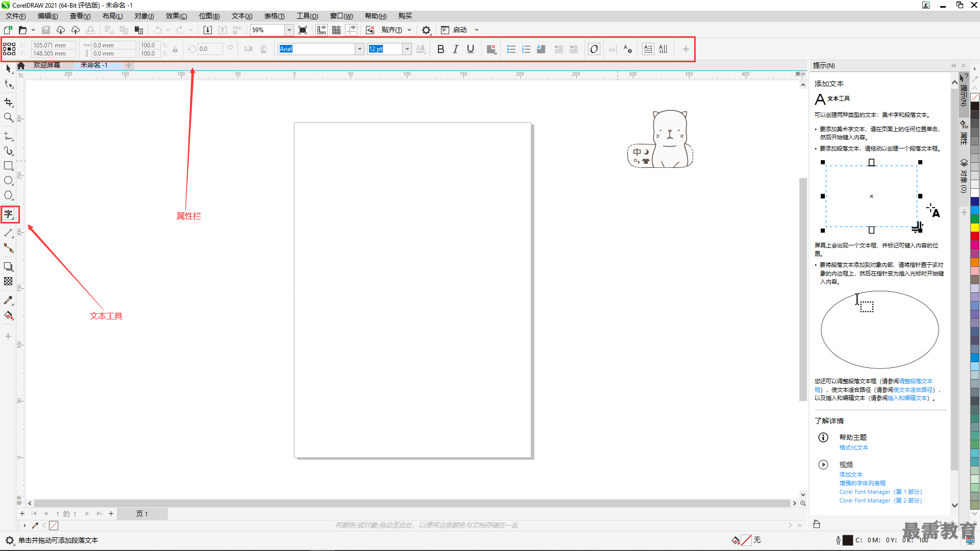Select the Color Eyedropper tool
The image size is (980, 551).
[9, 300]
